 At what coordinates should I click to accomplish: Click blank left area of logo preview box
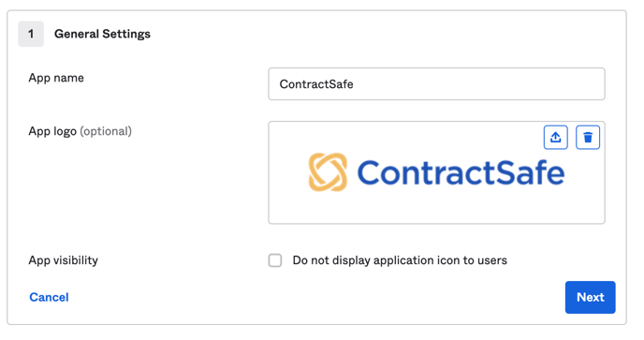[x=287, y=172]
